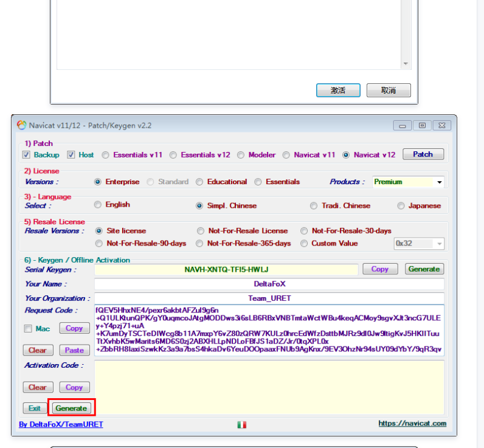
Task: Choose Not-For-Resale-90-days option
Action: tap(99, 243)
